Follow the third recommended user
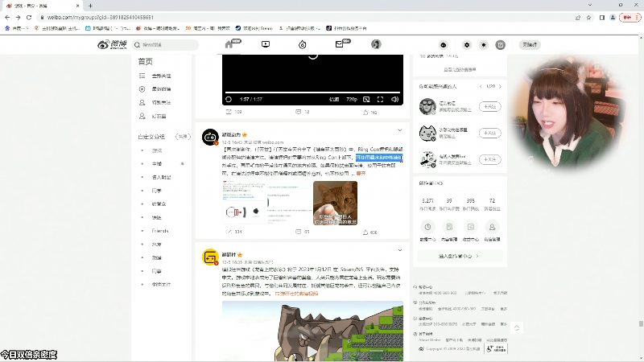 point(490,159)
